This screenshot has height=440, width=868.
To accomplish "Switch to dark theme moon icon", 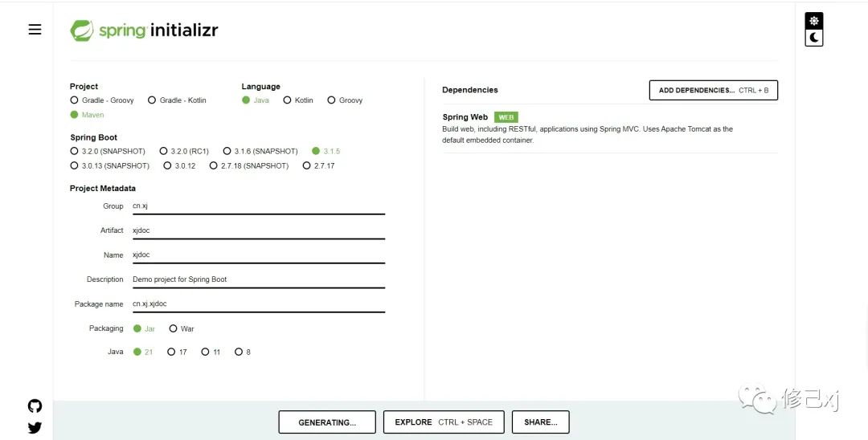I will point(813,38).
